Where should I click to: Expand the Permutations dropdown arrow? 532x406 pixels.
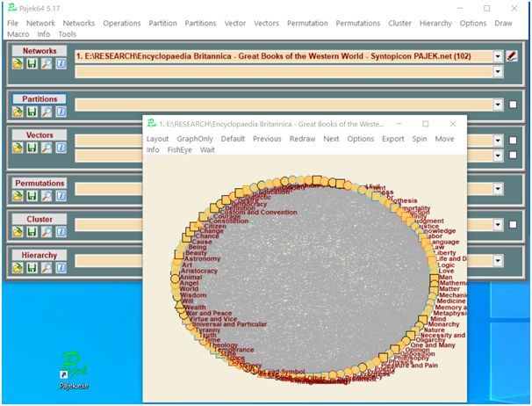(498, 189)
